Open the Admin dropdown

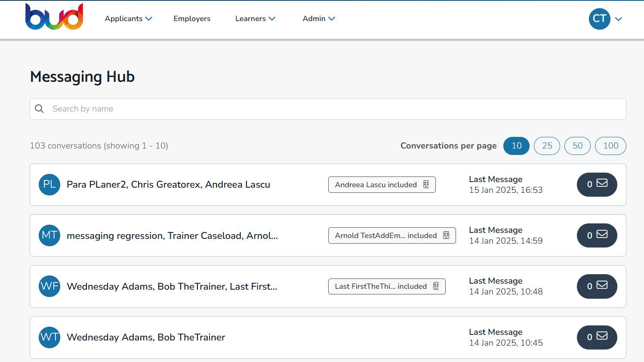coord(318,19)
